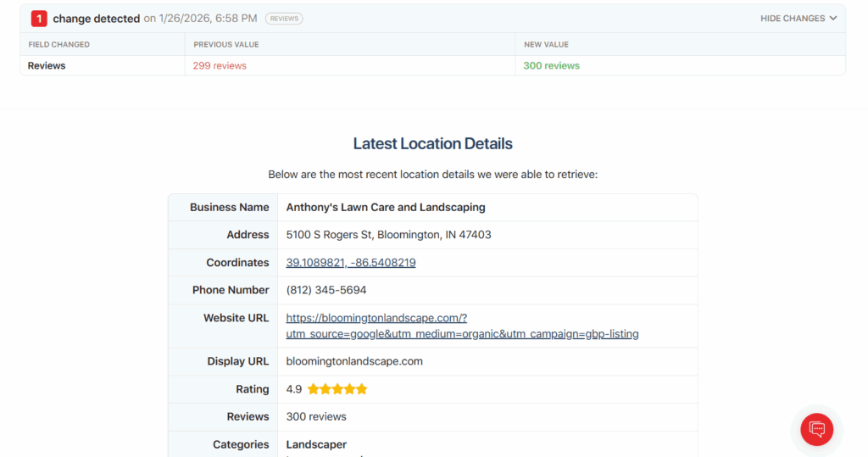
Task: Collapse the changes with Hide Changes
Action: click(x=798, y=19)
